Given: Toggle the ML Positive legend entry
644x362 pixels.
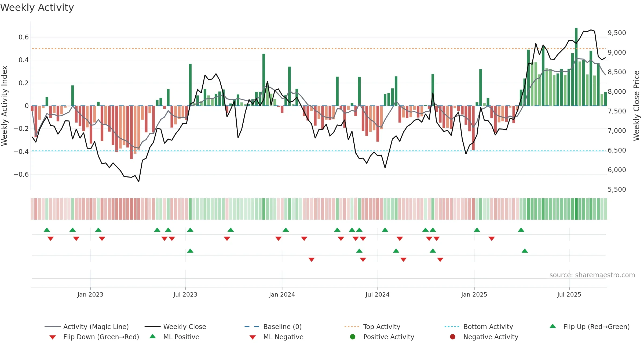Looking at the screenshot, I should tap(174, 337).
